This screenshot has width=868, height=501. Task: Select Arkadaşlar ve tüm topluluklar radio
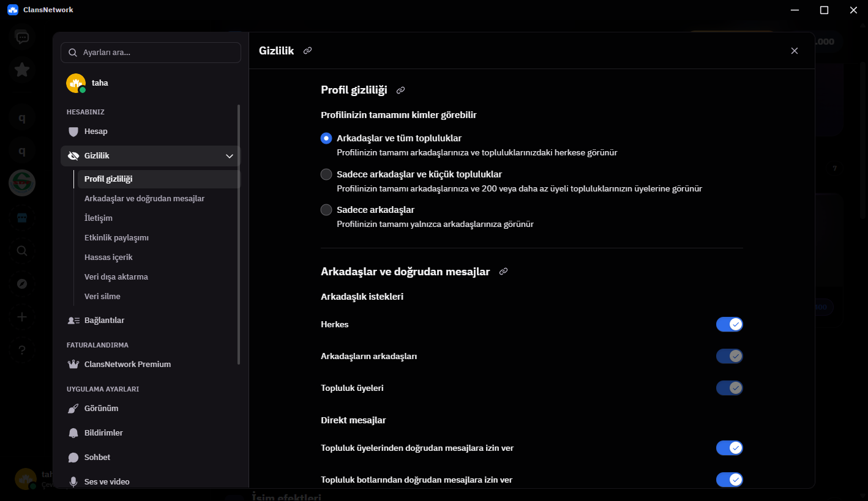click(326, 138)
